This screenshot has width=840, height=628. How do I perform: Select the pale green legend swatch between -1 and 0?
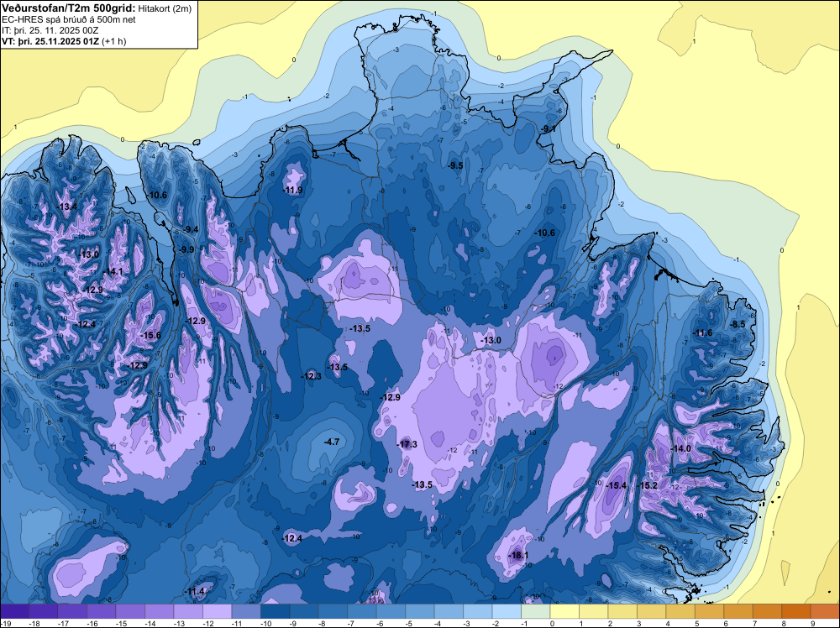[x=535, y=611]
